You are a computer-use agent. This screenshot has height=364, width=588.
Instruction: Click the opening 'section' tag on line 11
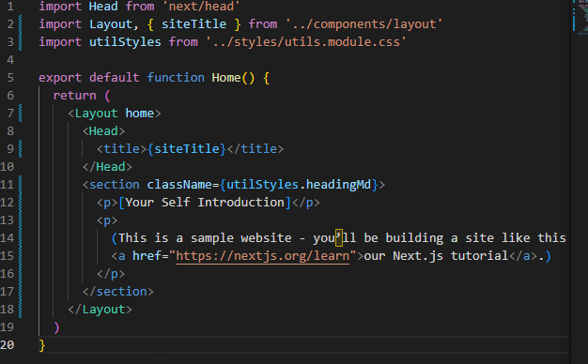click(114, 185)
